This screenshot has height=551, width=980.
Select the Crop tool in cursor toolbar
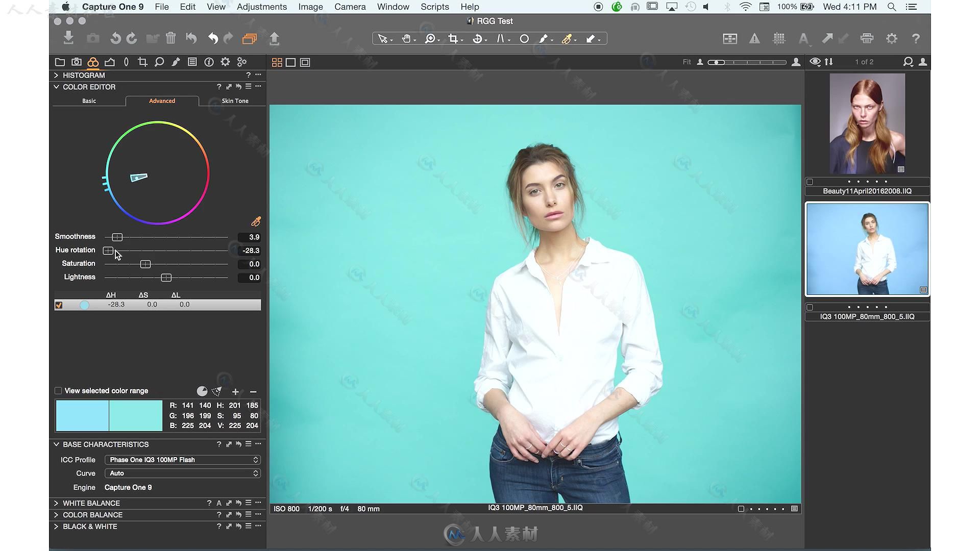(453, 39)
